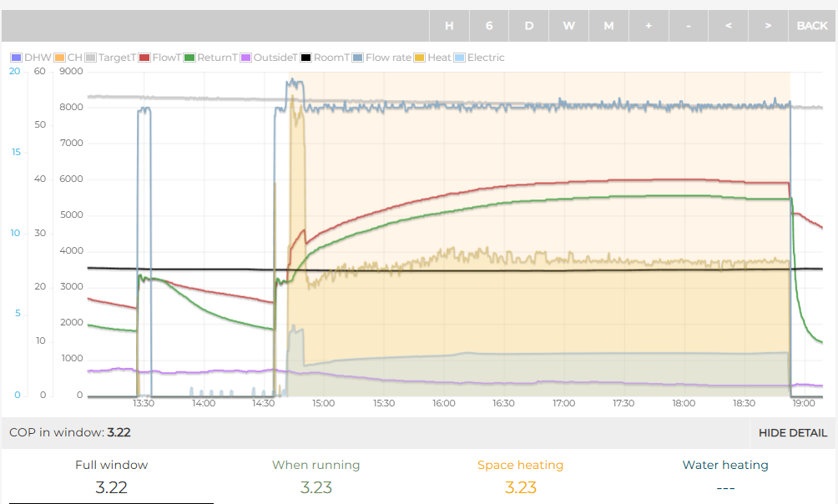Select the 6 hour time window button
The image size is (838, 504).
point(489,26)
